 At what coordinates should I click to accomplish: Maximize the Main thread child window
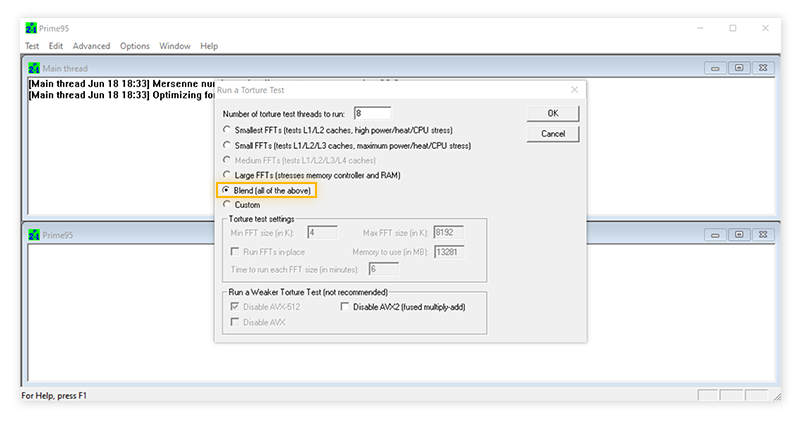(x=738, y=68)
